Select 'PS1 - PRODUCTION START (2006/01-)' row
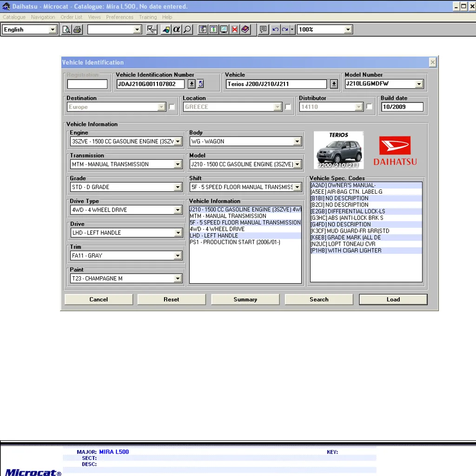Screen dimensions: 476x476 [245, 242]
